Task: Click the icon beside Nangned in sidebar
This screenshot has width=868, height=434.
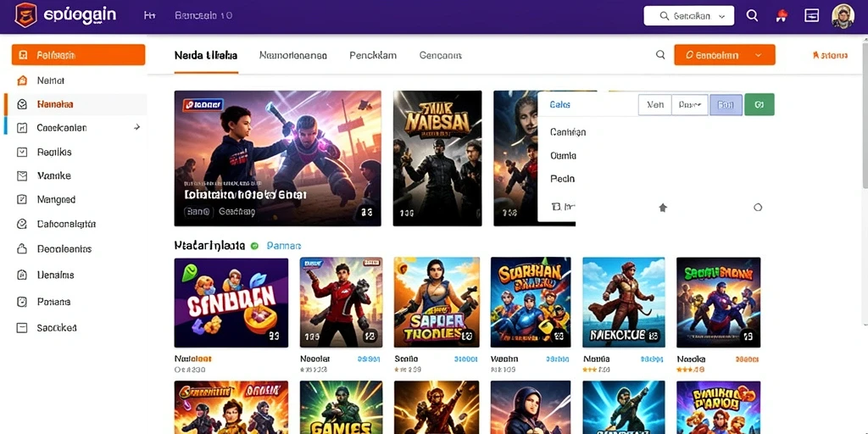Action: pyautogui.click(x=22, y=199)
